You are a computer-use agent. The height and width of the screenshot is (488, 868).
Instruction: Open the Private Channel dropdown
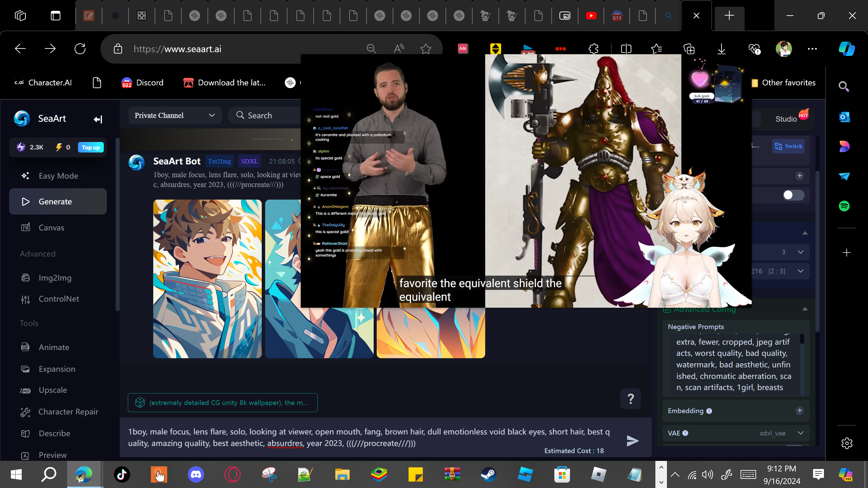[175, 116]
